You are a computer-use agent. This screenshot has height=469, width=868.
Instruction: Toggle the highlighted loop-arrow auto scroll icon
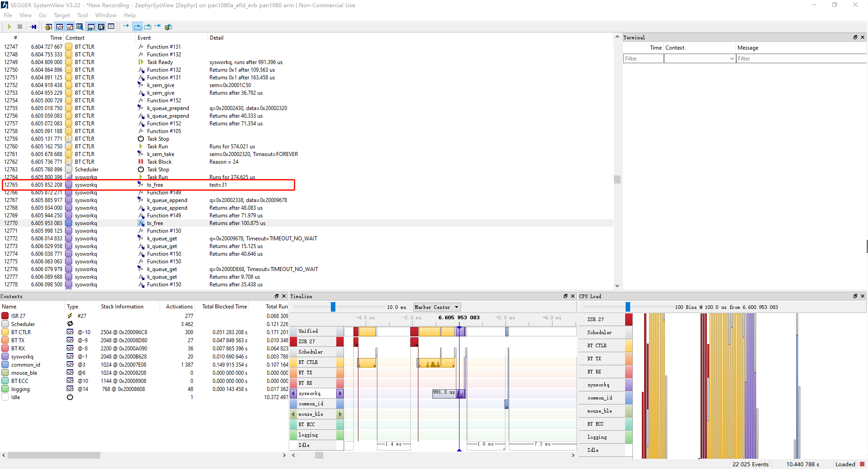point(137,27)
